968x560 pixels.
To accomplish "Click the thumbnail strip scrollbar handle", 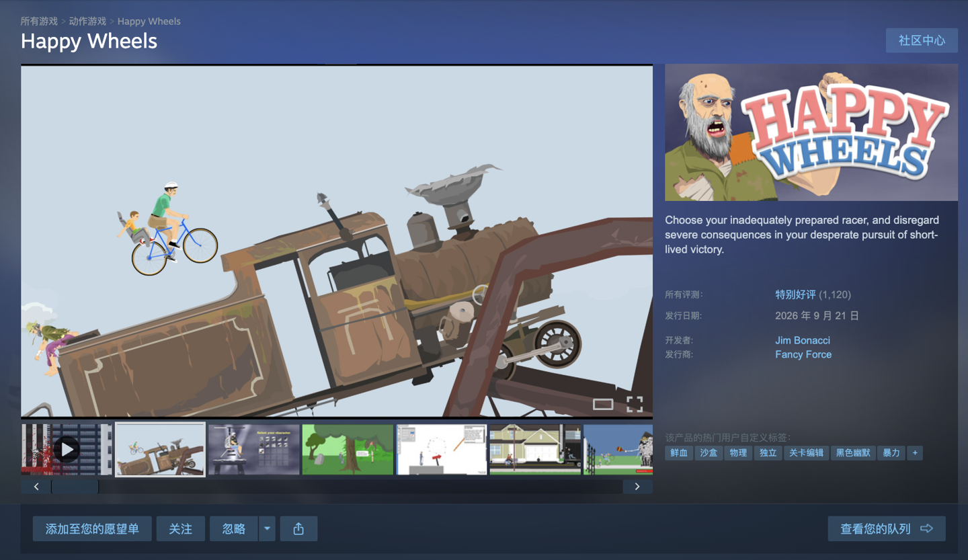I will tap(75, 486).
